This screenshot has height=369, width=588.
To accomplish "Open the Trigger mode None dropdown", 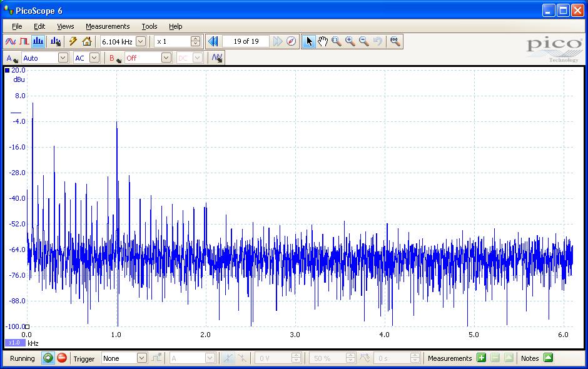I will click(141, 358).
